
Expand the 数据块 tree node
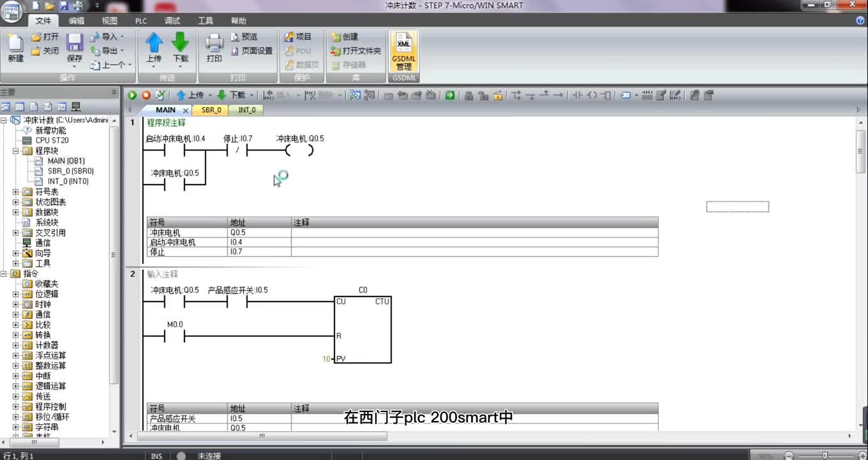pyautogui.click(x=15, y=212)
